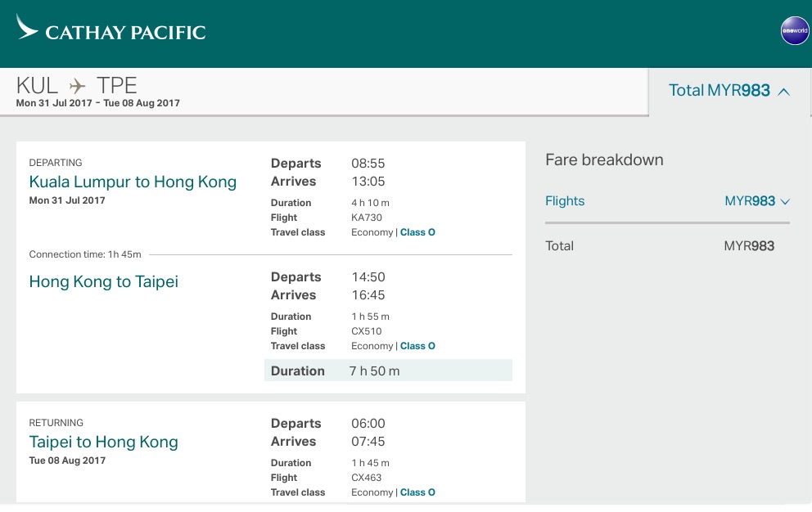
Task: Click flight number CX510
Action: click(367, 331)
